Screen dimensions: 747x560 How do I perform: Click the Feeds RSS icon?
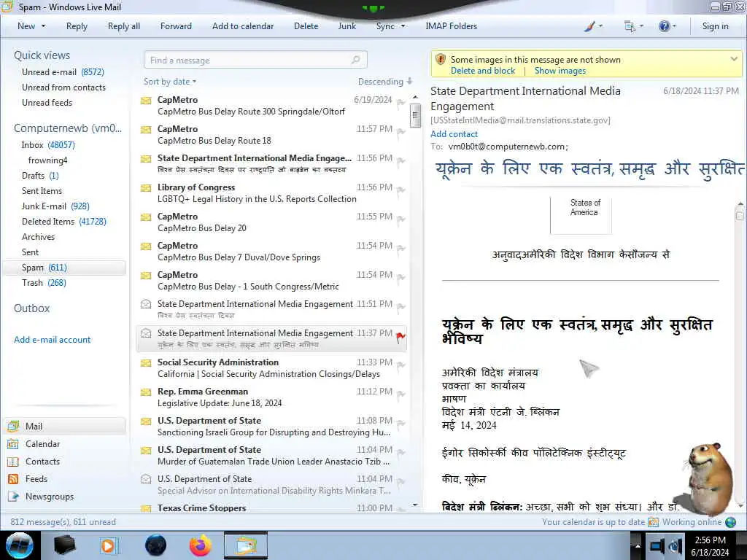pyautogui.click(x=13, y=479)
